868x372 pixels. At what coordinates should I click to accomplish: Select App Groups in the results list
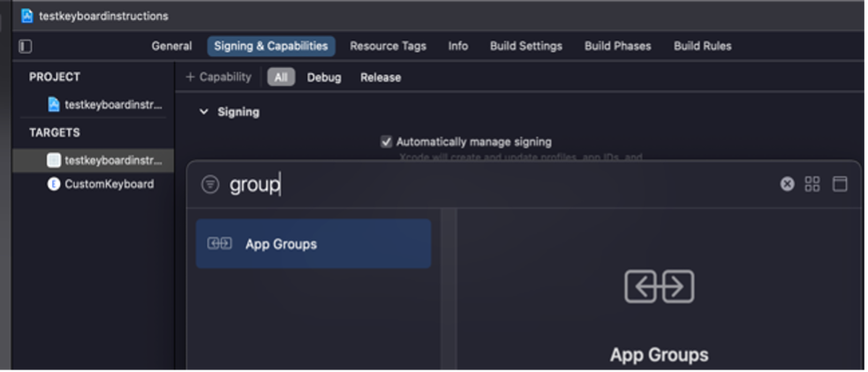(x=313, y=244)
